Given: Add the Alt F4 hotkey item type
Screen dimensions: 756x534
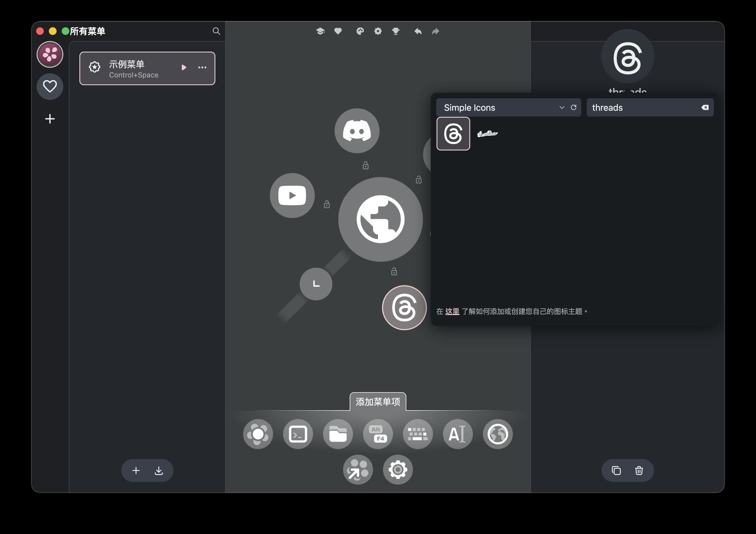Looking at the screenshot, I should [378, 434].
